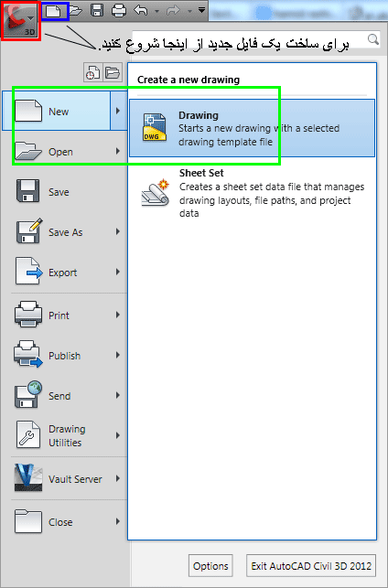Expand the Publish submenu arrow

coord(118,355)
